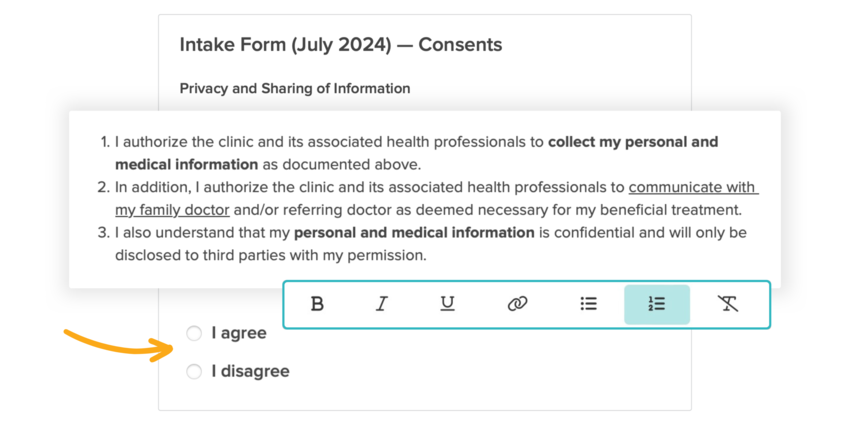
Task: Toggle the highlighted numbered list button
Action: click(656, 304)
